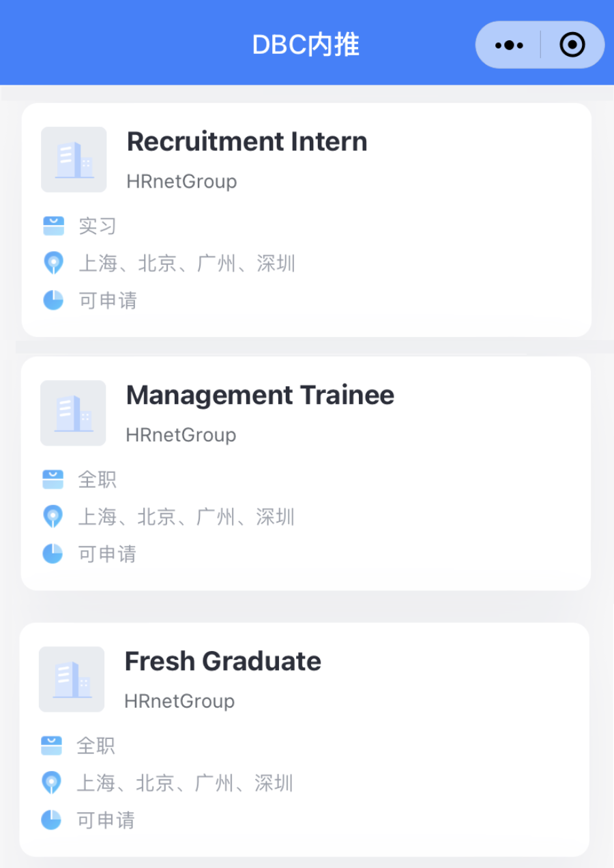Open the Management Trainee job title

click(260, 395)
